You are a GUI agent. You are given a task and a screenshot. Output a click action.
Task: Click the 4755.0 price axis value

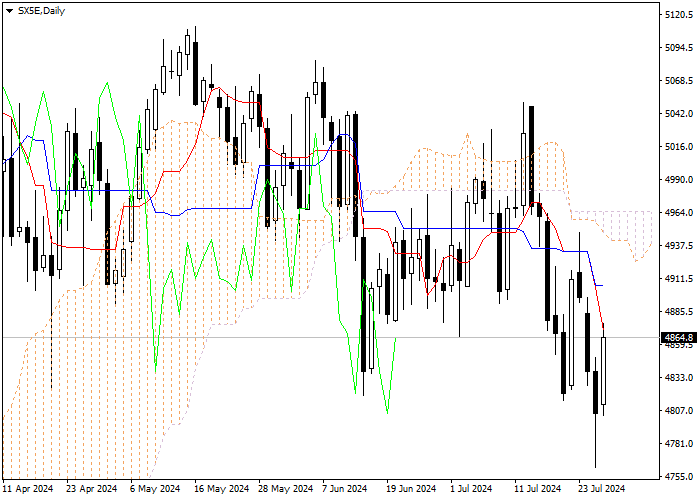click(x=679, y=477)
